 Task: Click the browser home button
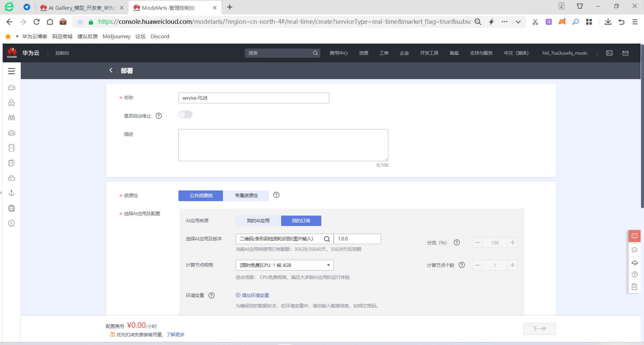click(x=50, y=22)
